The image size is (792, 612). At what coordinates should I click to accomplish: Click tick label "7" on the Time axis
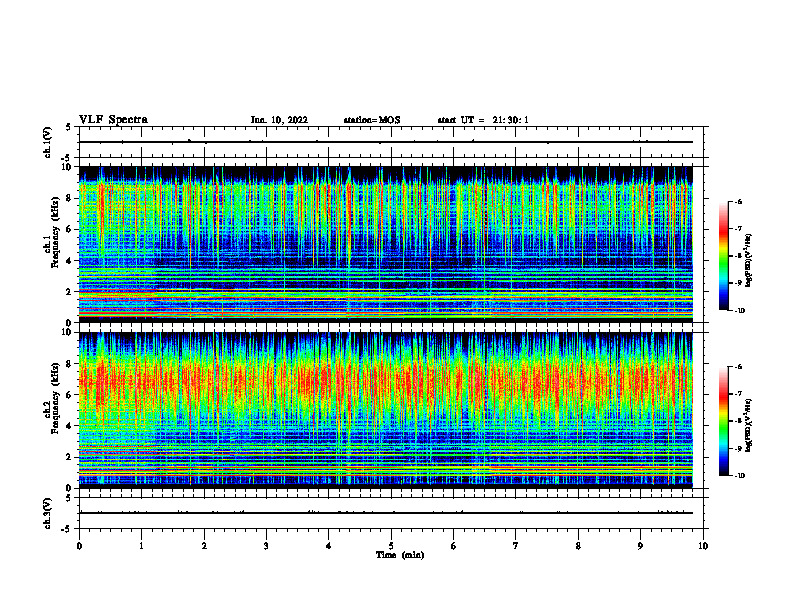(516, 546)
